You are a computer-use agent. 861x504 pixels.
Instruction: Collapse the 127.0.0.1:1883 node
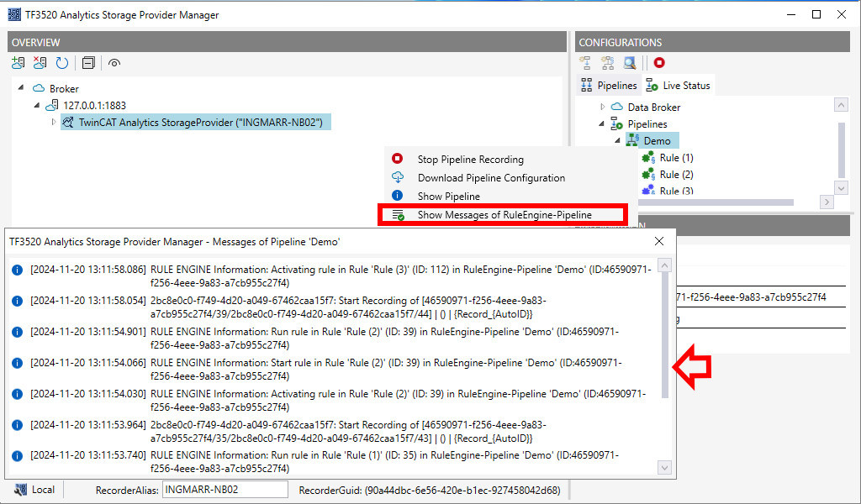point(37,105)
